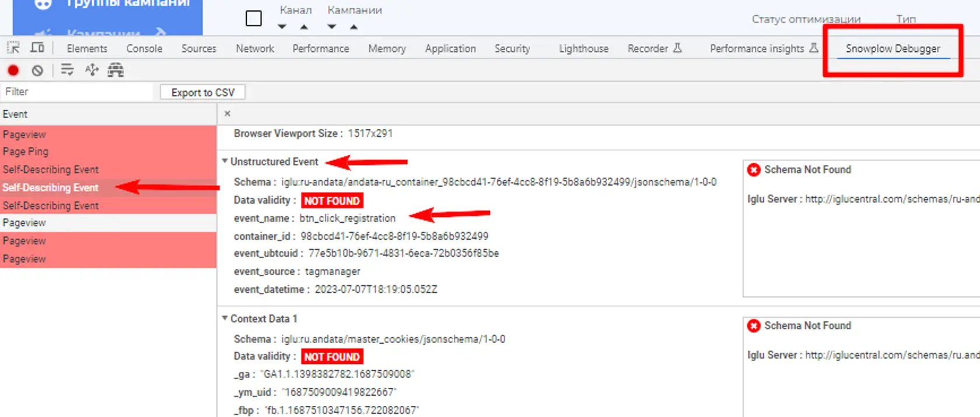This screenshot has width=980, height=417.
Task: Click the container_id value 98cbcd41-76ef-4cc8
Action: [394, 236]
